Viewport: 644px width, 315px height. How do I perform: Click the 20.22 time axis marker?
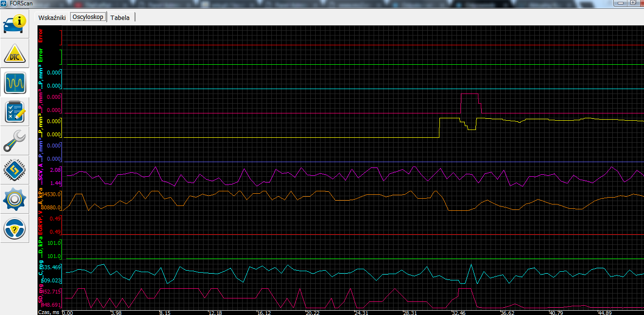312,313
